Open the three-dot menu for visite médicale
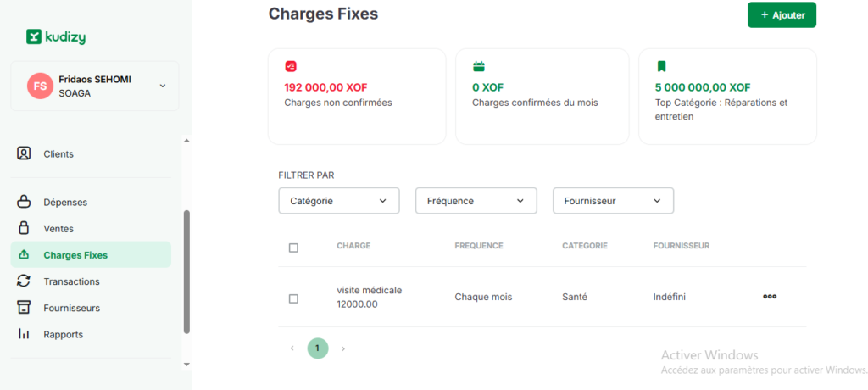 (x=770, y=297)
